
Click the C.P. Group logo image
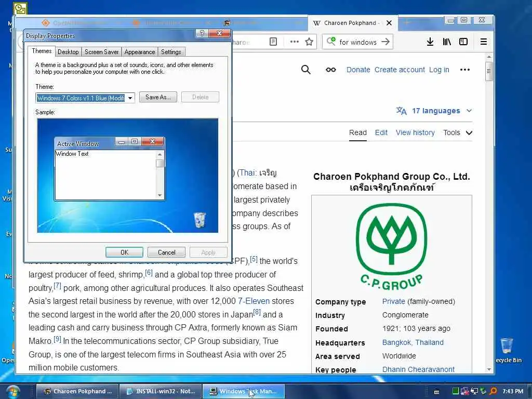click(392, 247)
